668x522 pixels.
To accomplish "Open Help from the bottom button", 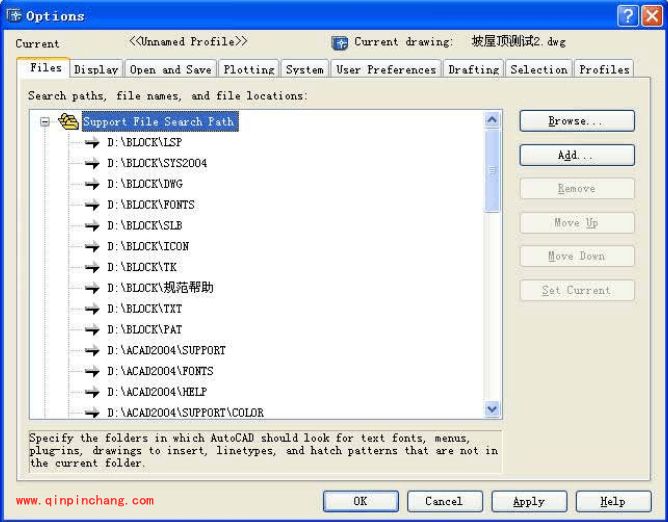I will [613, 501].
